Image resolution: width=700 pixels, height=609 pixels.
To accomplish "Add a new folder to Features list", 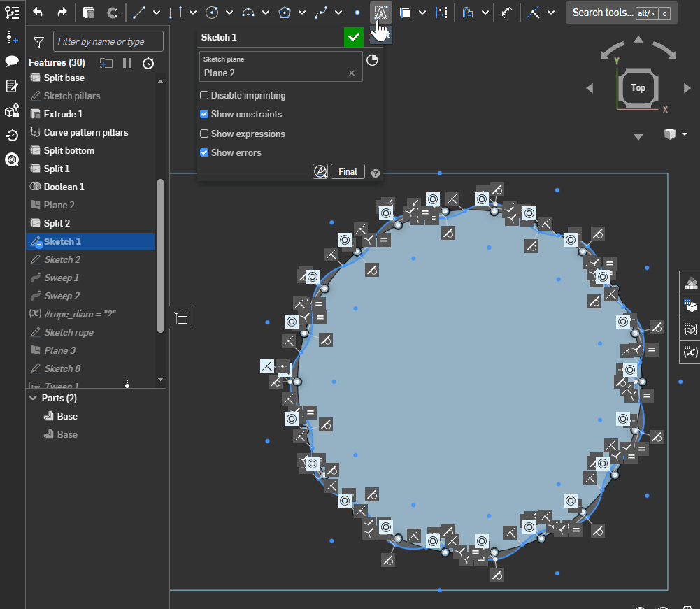I will 106,63.
